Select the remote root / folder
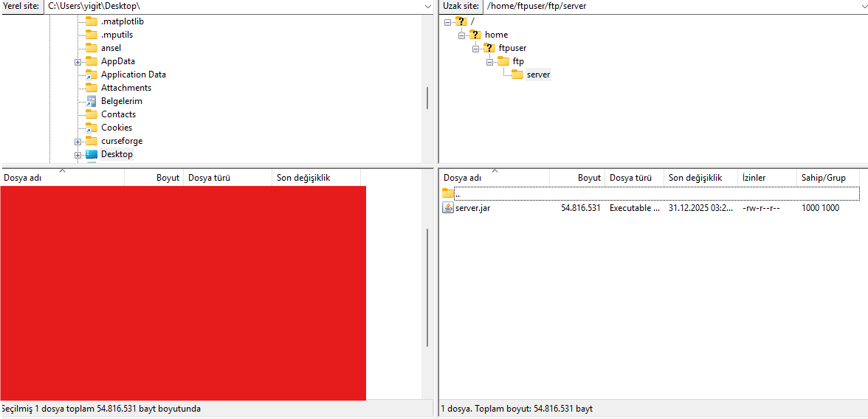The width and height of the screenshot is (868, 419). (472, 21)
